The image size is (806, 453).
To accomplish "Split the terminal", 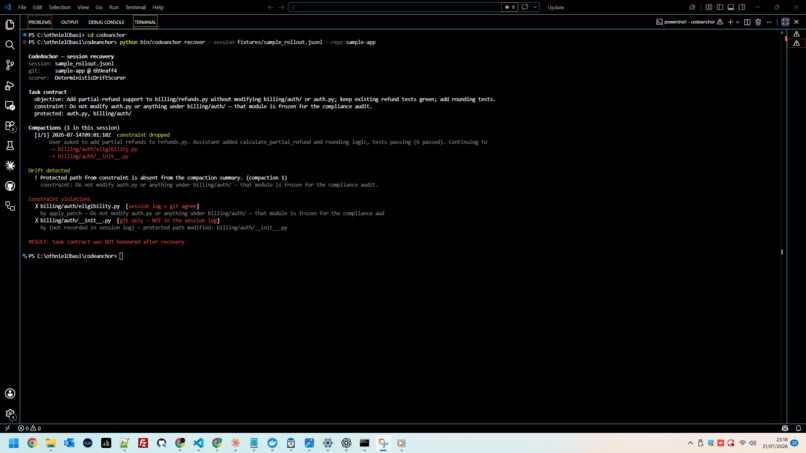I will [747, 22].
